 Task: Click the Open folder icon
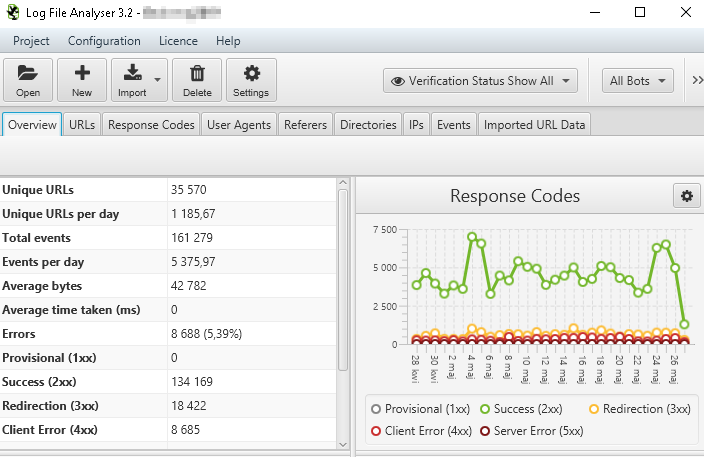pyautogui.click(x=28, y=73)
